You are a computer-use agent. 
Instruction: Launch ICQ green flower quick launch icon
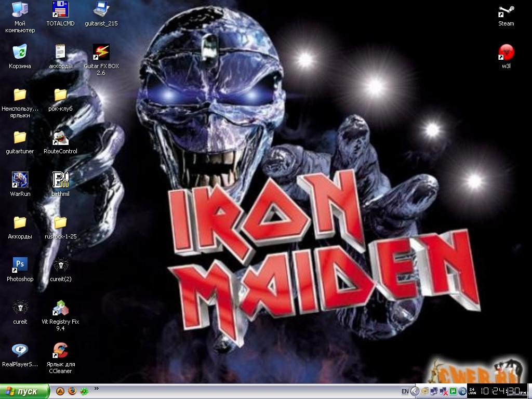[x=84, y=391]
